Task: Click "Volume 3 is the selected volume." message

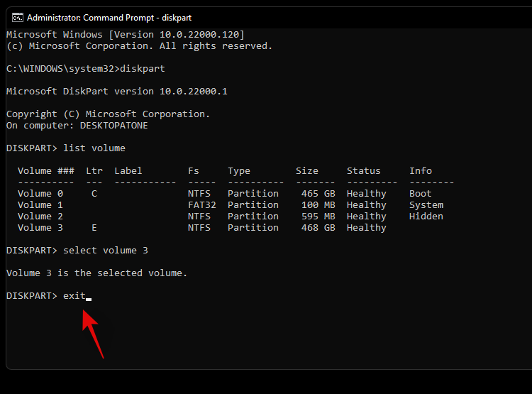Action: (x=96, y=273)
